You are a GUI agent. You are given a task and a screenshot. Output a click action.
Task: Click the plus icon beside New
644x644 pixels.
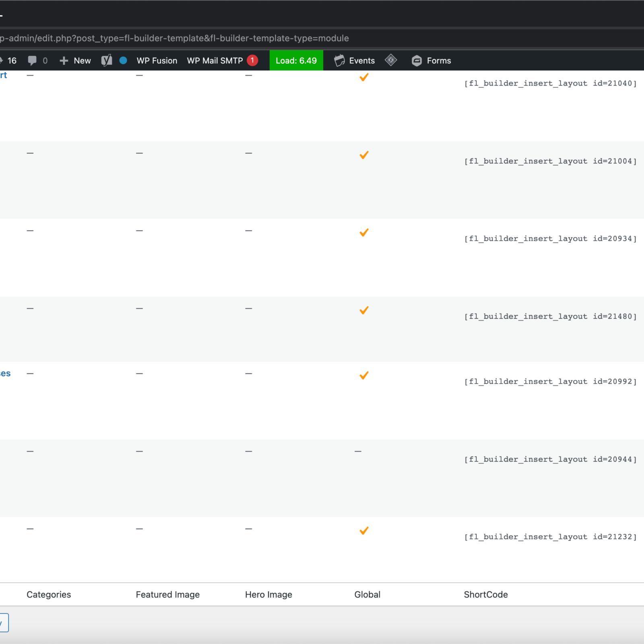coord(64,61)
